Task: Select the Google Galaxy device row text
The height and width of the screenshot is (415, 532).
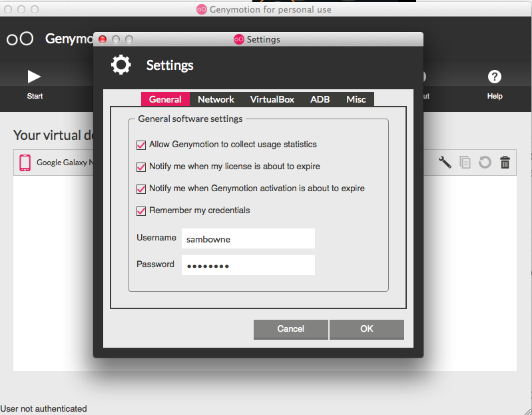Action: 65,163
